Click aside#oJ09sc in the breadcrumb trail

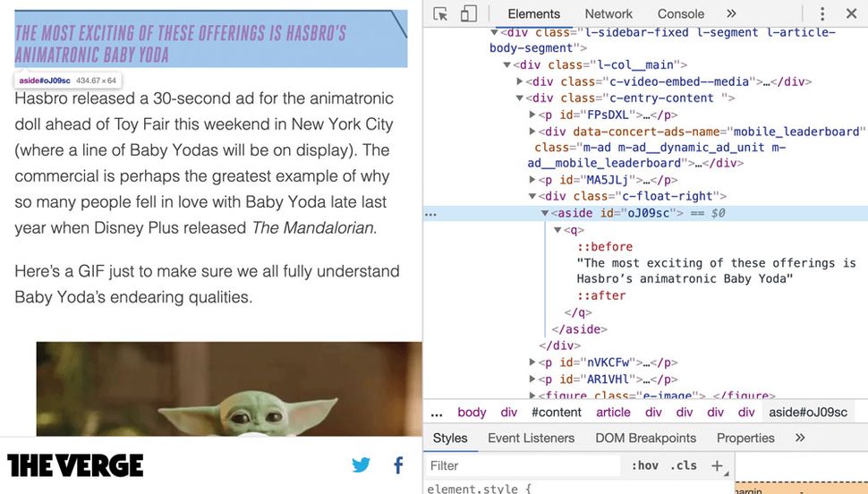(808, 412)
